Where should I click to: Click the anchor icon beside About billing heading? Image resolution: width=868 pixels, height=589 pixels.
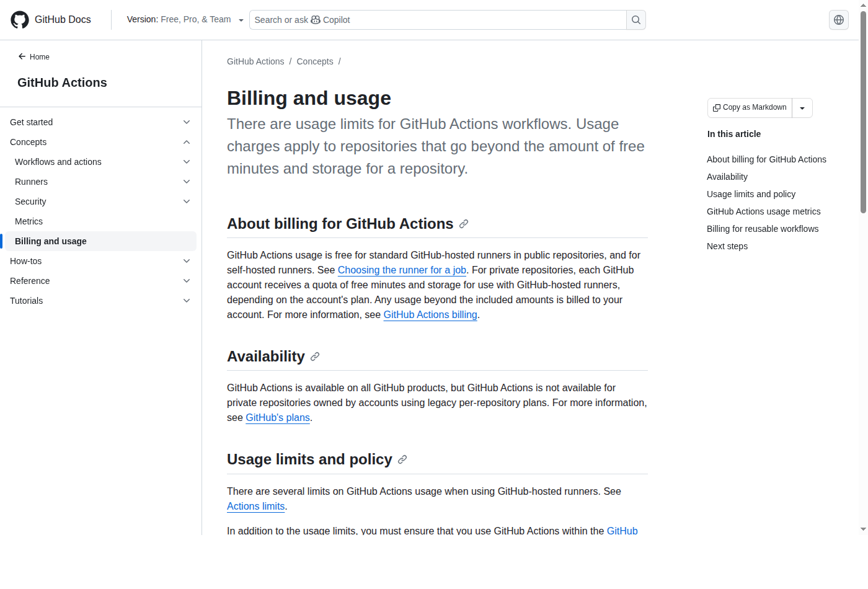click(x=464, y=224)
